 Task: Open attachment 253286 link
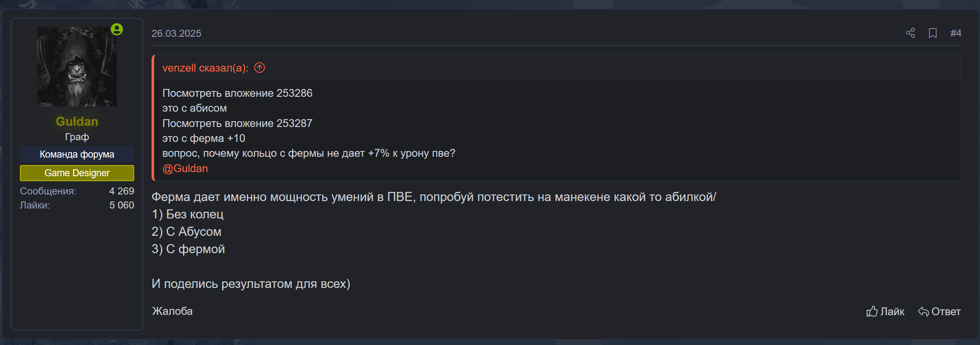[237, 93]
